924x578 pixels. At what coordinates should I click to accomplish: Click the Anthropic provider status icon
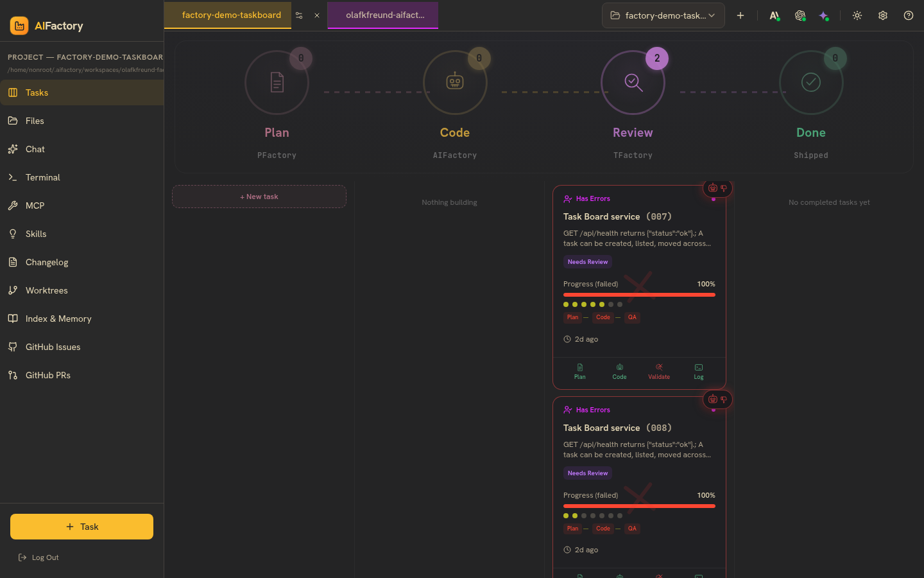point(774,15)
